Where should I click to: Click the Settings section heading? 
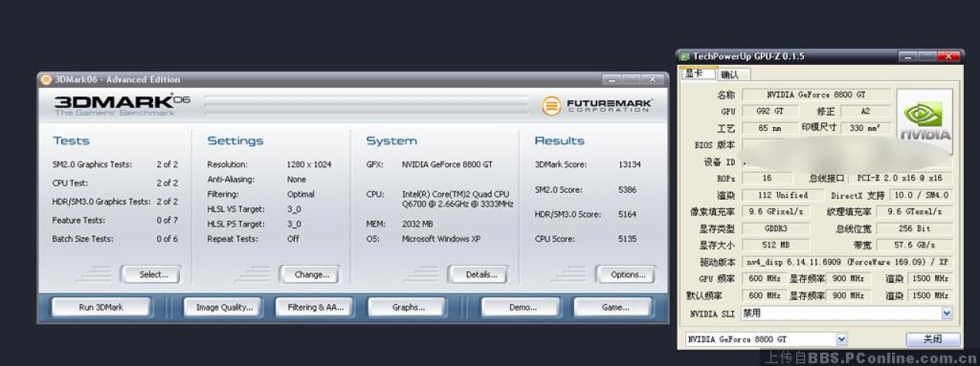click(x=235, y=141)
